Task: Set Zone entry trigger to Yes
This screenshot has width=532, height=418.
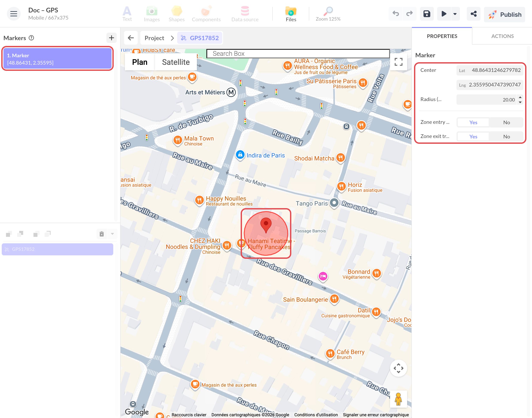Action: point(473,122)
